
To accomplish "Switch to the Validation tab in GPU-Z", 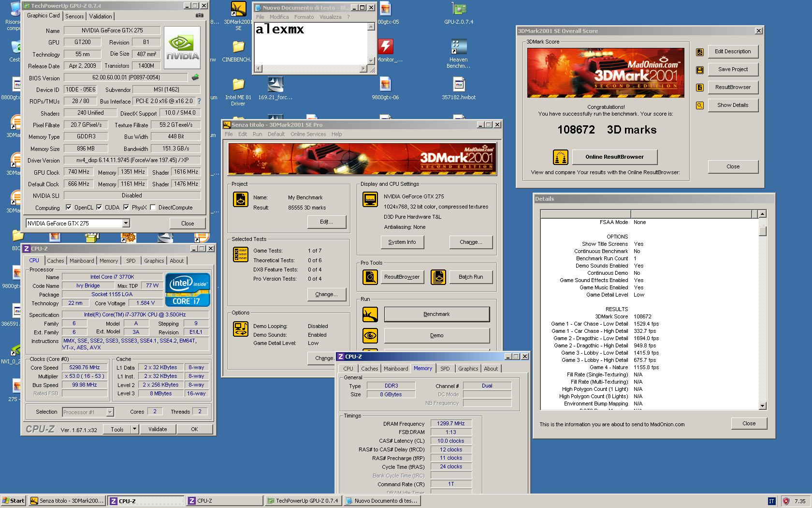I will click(101, 16).
